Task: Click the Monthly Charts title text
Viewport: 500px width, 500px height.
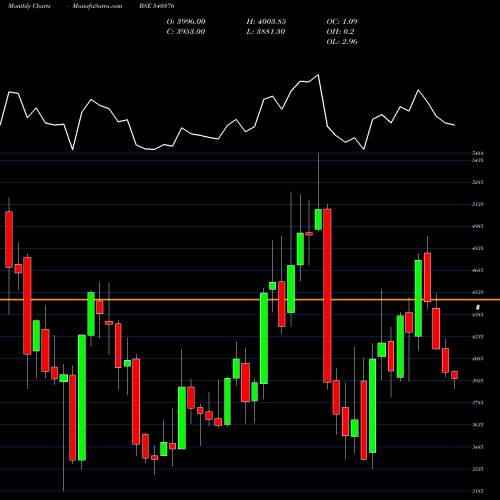Action: click(x=29, y=6)
